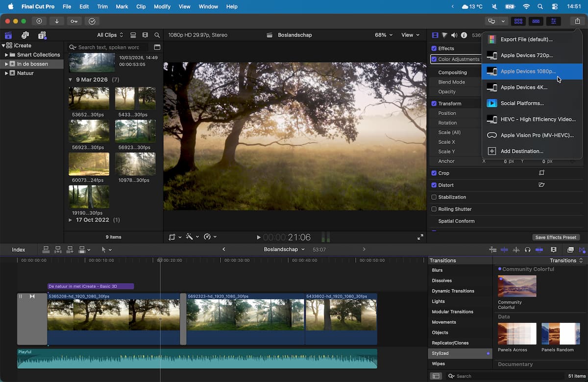Click the Distort on-screen control icon
Image resolution: width=588 pixels, height=382 pixels.
click(541, 185)
